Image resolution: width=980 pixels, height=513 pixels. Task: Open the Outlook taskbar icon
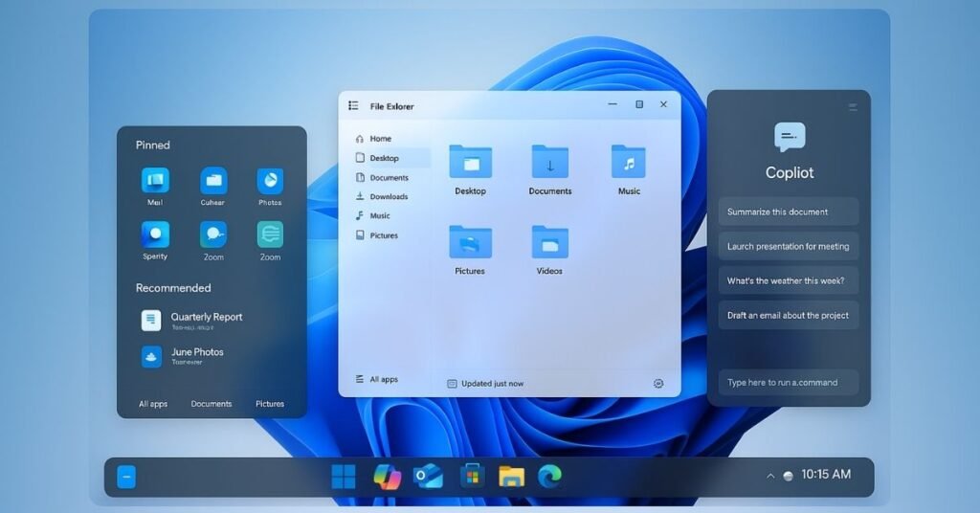[x=428, y=476]
